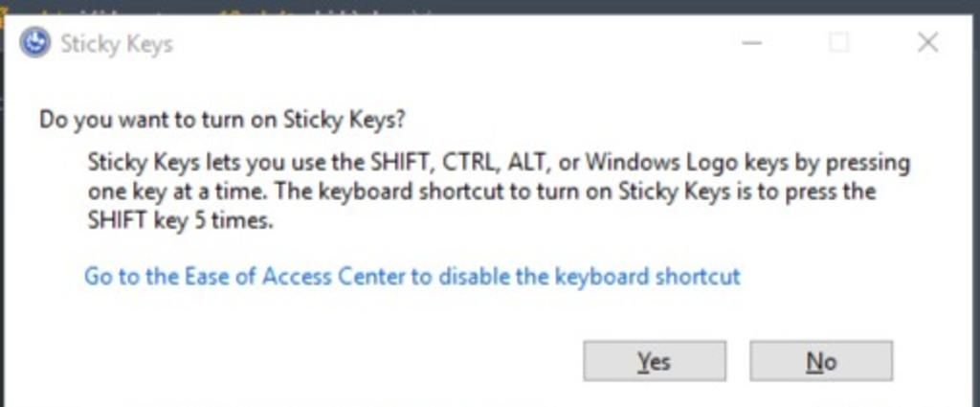Decline Sticky Keys by choosing No

[821, 361]
